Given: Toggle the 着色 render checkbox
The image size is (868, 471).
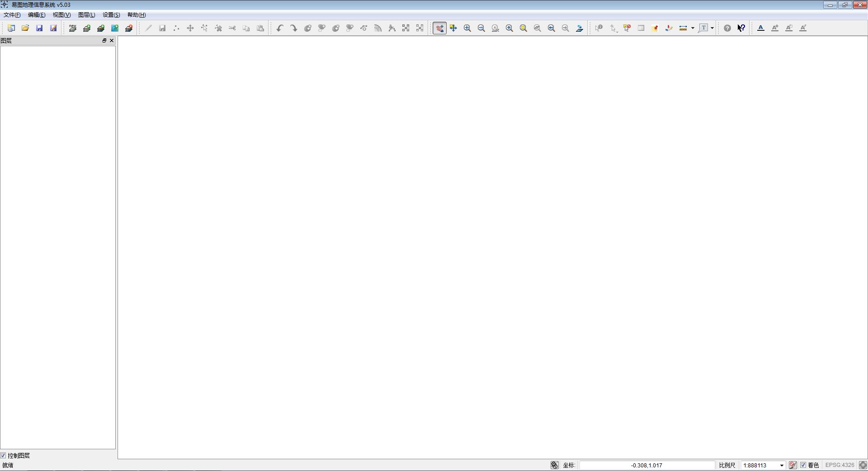Looking at the screenshot, I should (x=803, y=465).
